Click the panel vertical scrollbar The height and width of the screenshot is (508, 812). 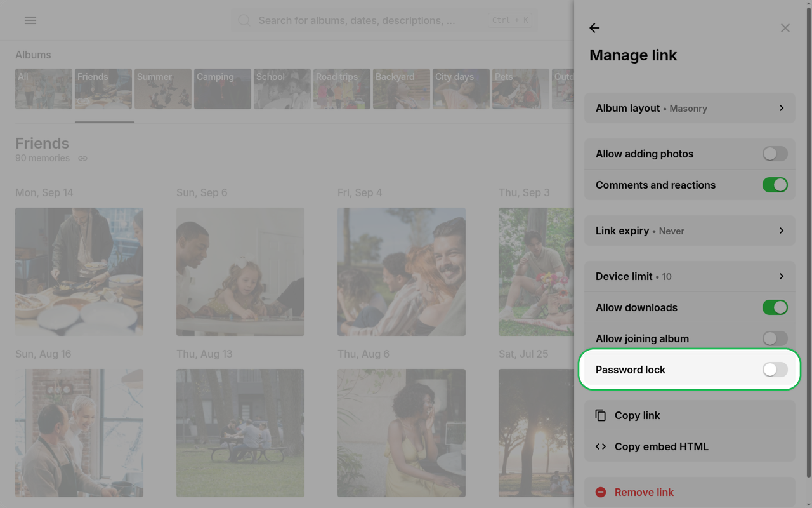pyautogui.click(x=808, y=241)
